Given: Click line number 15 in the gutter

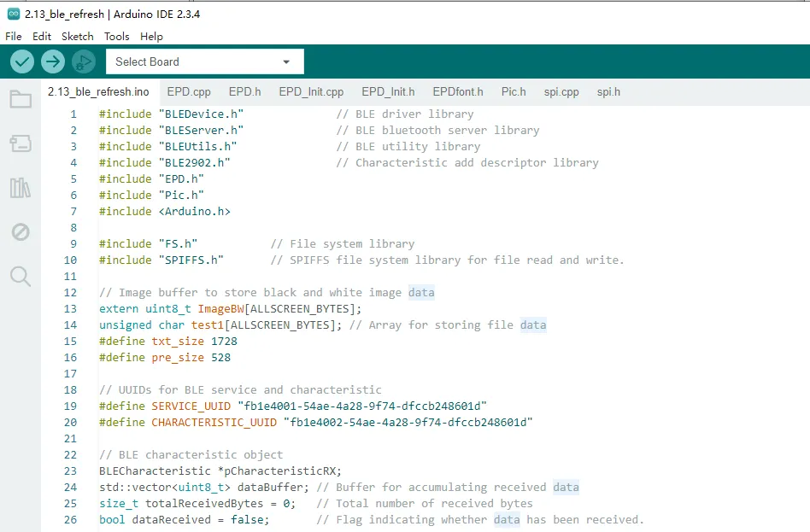Looking at the screenshot, I should coord(70,342).
